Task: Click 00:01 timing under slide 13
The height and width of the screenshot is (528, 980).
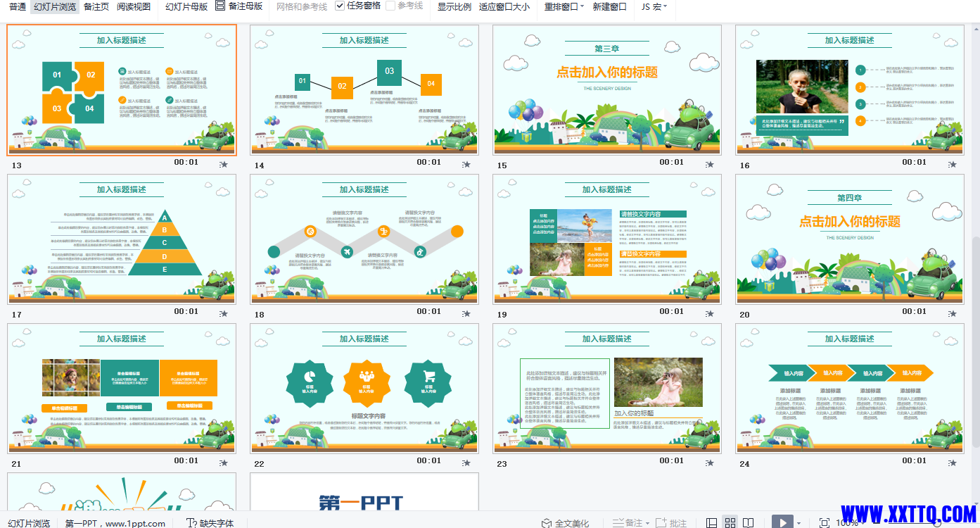Action: point(186,162)
